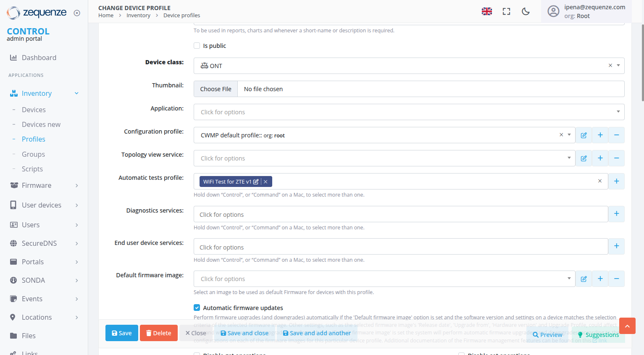Change language via UK flag icon
The image size is (644, 355).
tap(486, 11)
